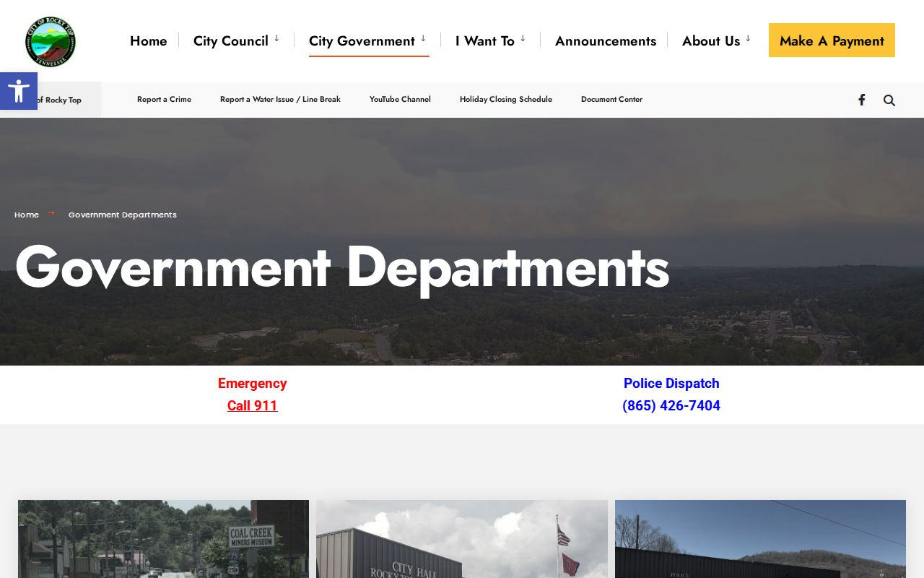
Task: Open the Document Center link
Action: point(611,100)
